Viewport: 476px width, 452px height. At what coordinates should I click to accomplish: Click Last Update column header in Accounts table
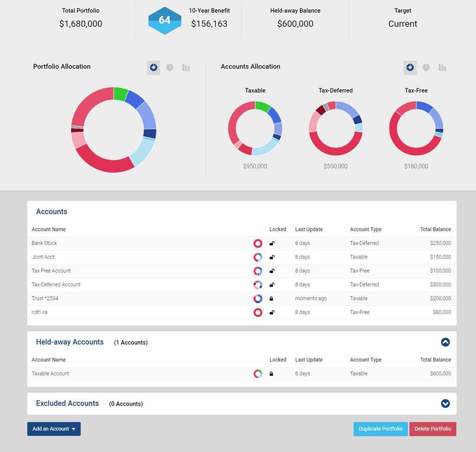coord(309,229)
